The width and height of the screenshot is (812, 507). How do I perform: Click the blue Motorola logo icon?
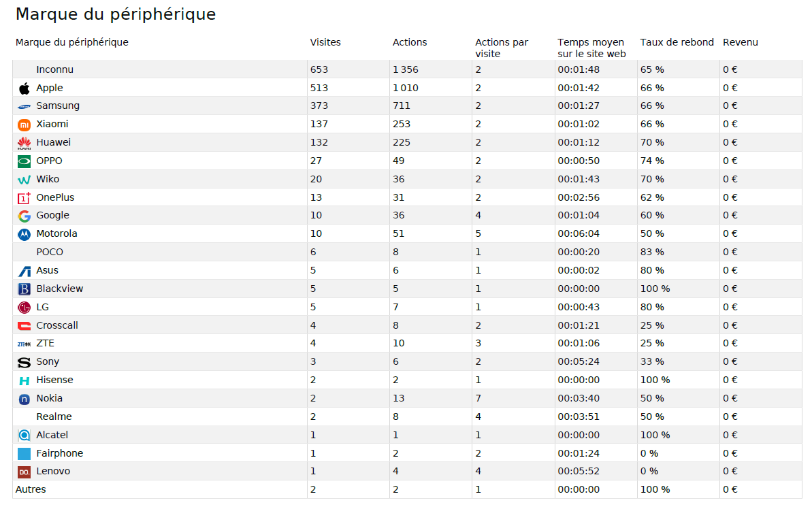point(25,234)
